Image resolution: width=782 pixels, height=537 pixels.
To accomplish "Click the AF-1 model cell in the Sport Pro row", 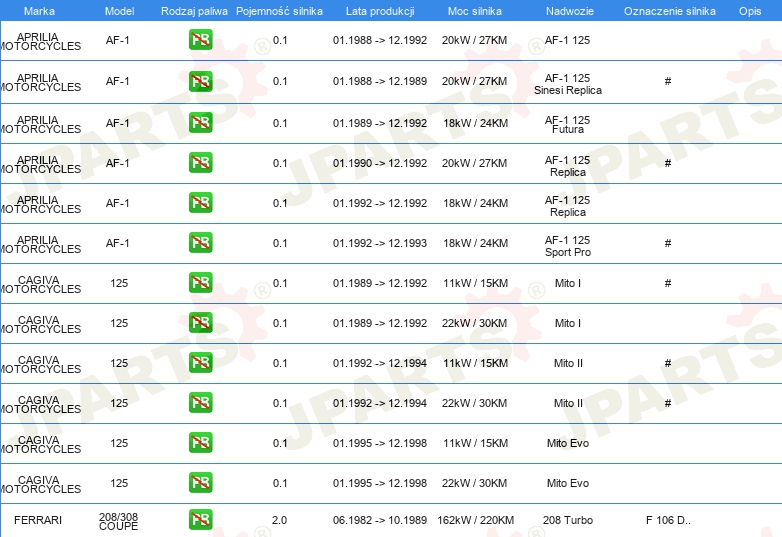I will click(118, 243).
